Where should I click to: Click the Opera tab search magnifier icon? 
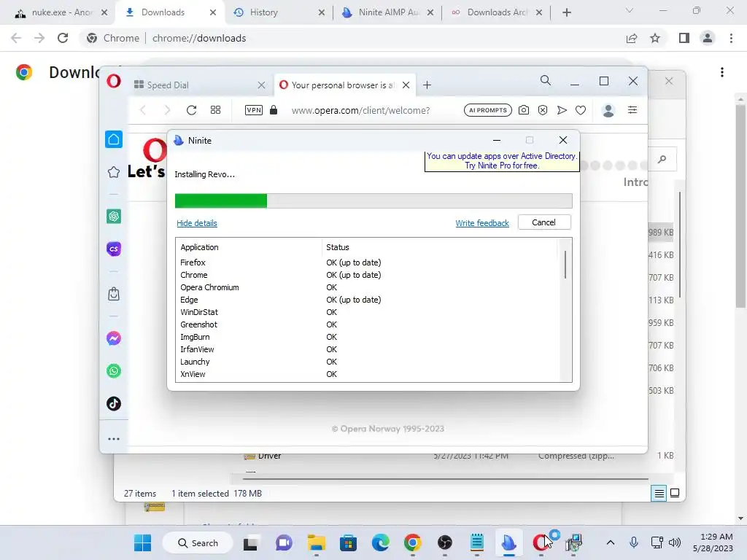click(x=546, y=80)
